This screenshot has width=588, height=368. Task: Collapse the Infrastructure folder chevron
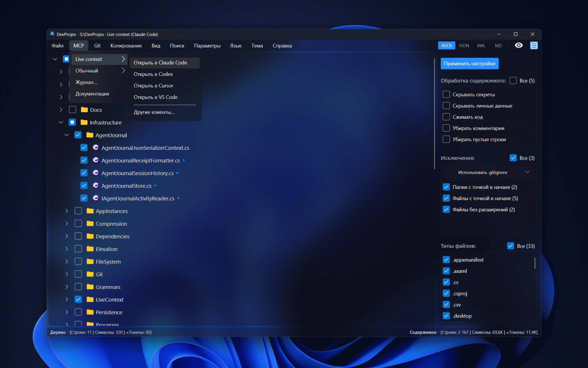[x=61, y=122]
